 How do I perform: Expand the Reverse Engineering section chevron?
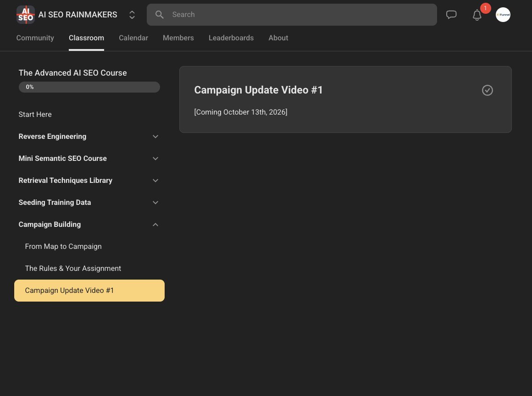(x=155, y=137)
